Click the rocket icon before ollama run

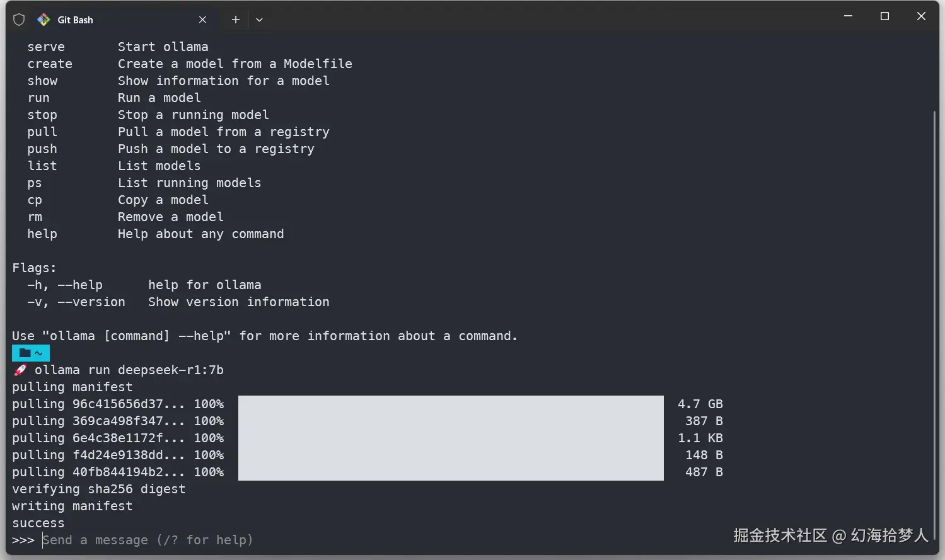pyautogui.click(x=20, y=370)
